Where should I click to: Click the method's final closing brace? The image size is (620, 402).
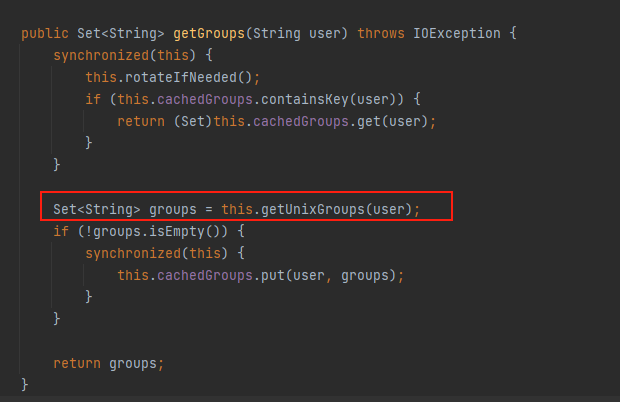(x=25, y=385)
